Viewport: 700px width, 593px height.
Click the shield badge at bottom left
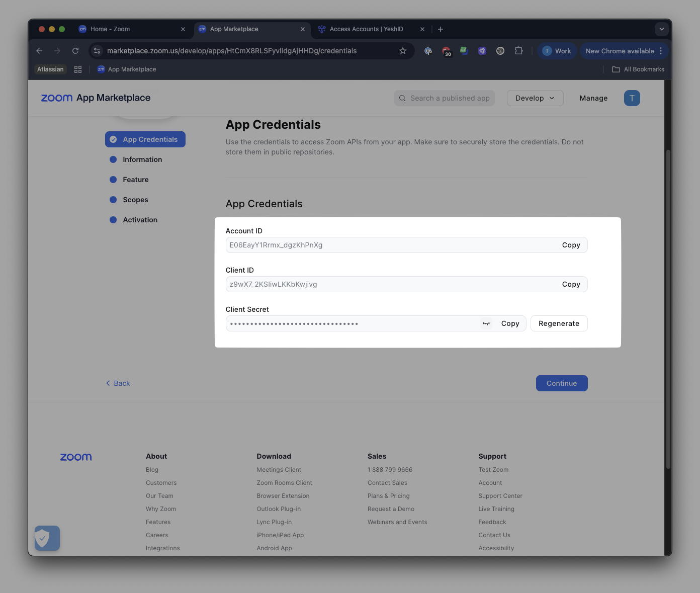[47, 538]
